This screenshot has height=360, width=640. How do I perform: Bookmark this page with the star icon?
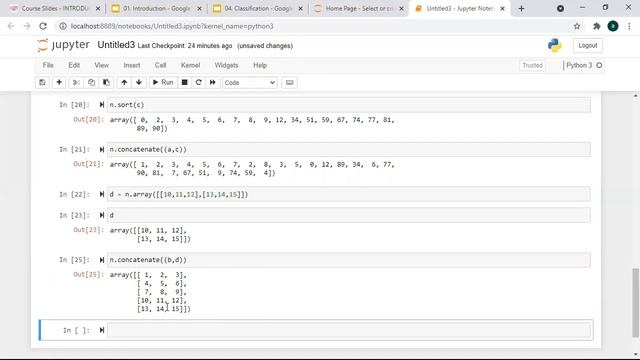(577, 26)
